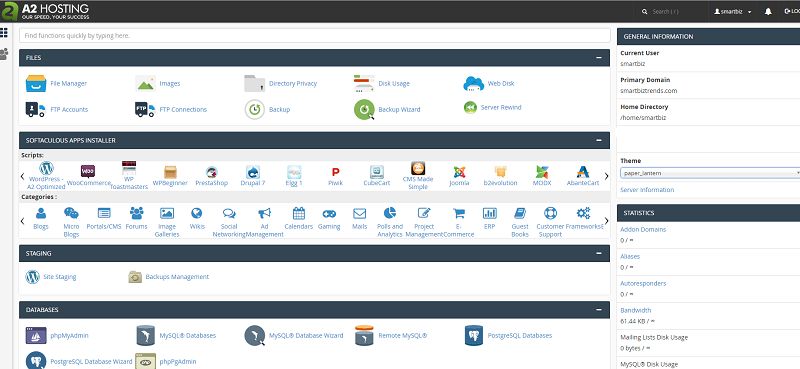The height and width of the screenshot is (369, 800).
Task: Open PostgreSQL Database Wizard link
Action: (x=91, y=361)
